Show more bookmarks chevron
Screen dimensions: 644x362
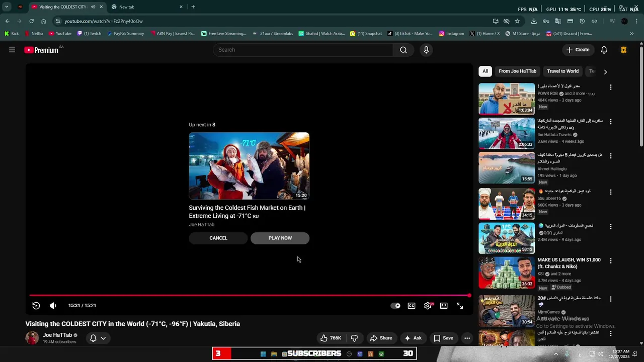[632, 34]
